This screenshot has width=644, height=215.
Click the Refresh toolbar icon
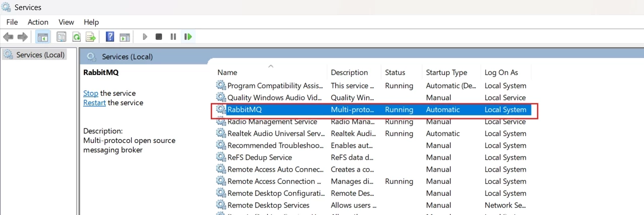point(76,37)
